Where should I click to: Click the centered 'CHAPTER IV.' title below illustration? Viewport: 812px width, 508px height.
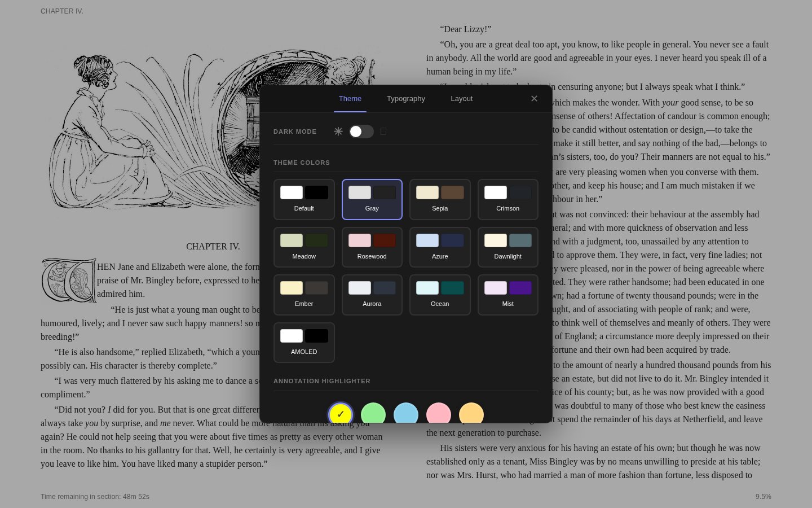[213, 247]
